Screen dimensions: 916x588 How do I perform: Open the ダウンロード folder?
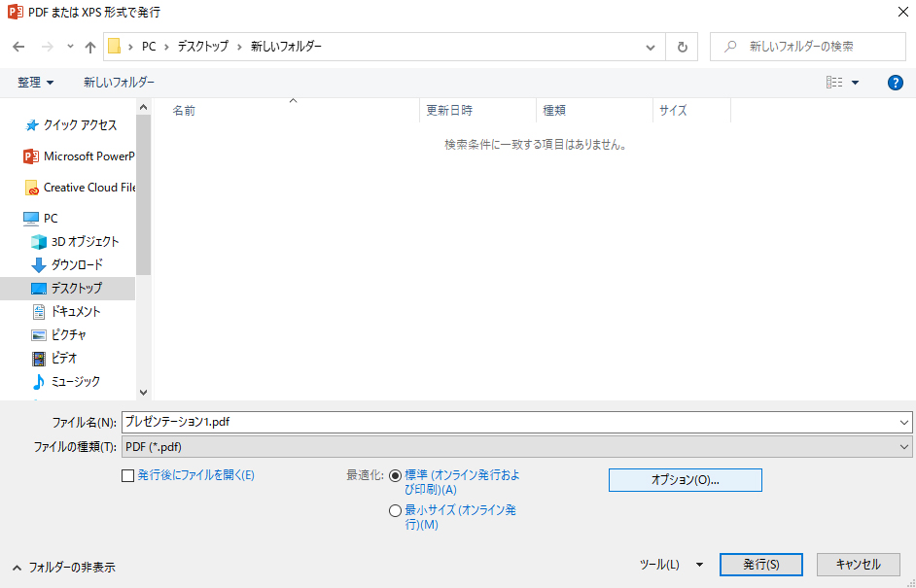tap(76, 265)
